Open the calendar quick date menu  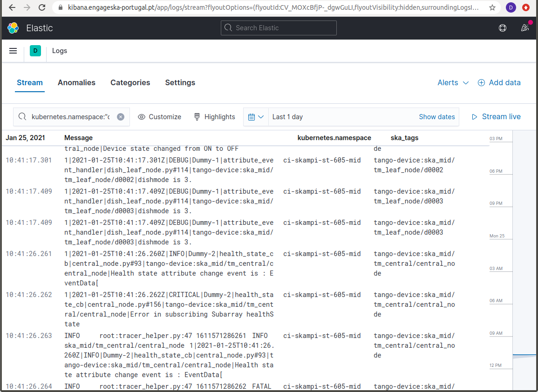pyautogui.click(x=256, y=117)
